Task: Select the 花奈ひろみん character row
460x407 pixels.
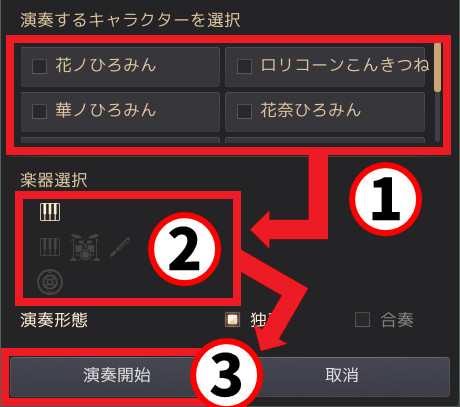Action: point(325,112)
